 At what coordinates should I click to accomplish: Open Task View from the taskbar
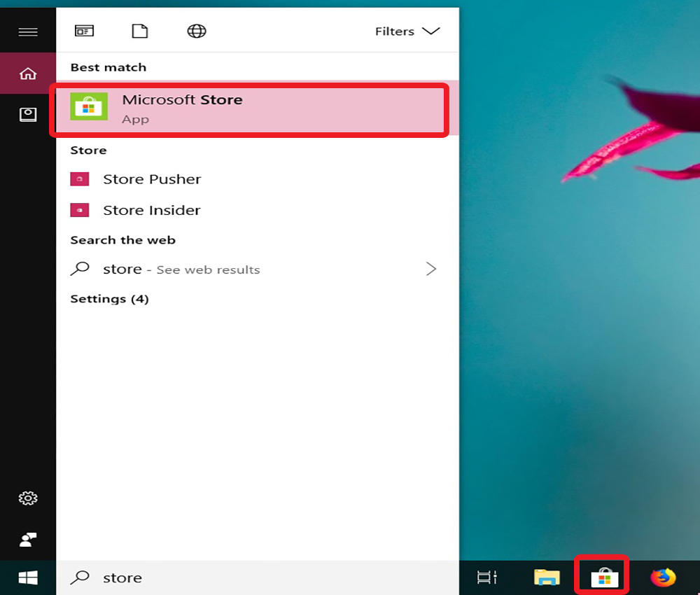486,577
